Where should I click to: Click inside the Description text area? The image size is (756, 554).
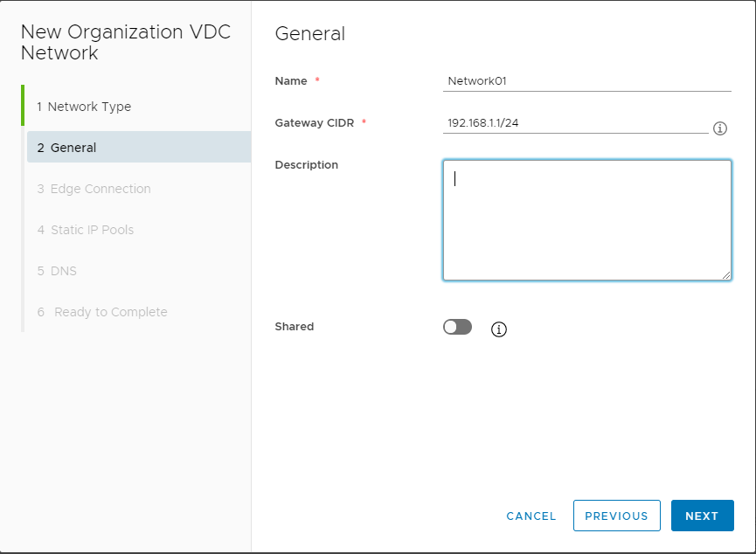586,220
